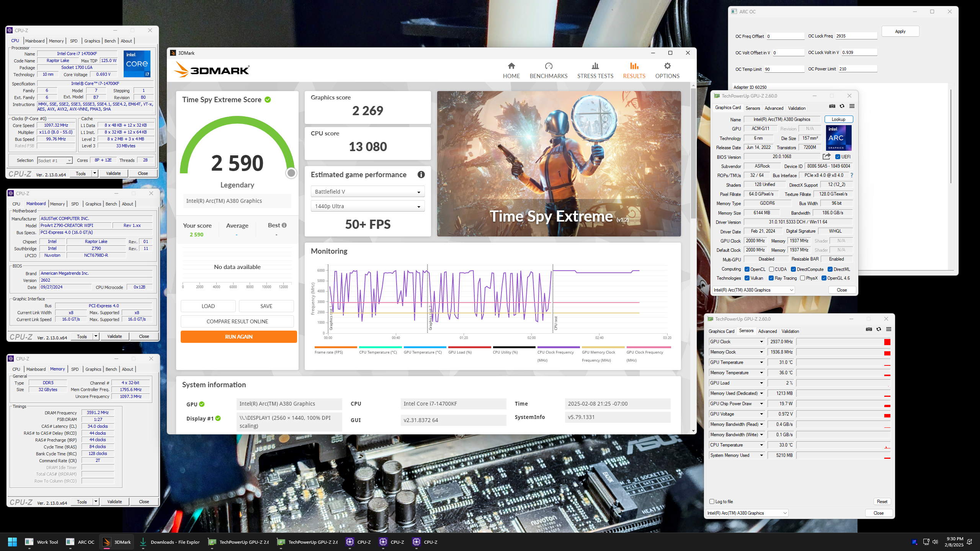
Task: Toggle the PhysX checkbox
Action: point(802,278)
